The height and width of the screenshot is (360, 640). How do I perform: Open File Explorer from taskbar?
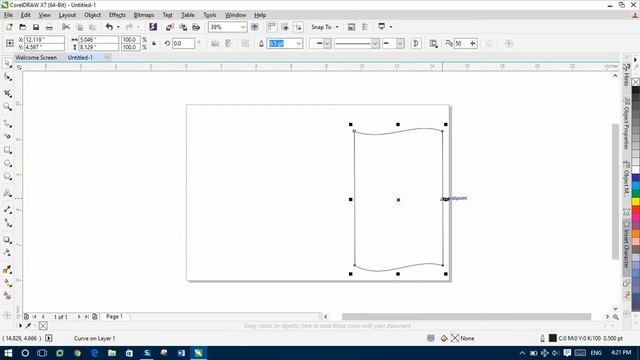click(x=112, y=353)
